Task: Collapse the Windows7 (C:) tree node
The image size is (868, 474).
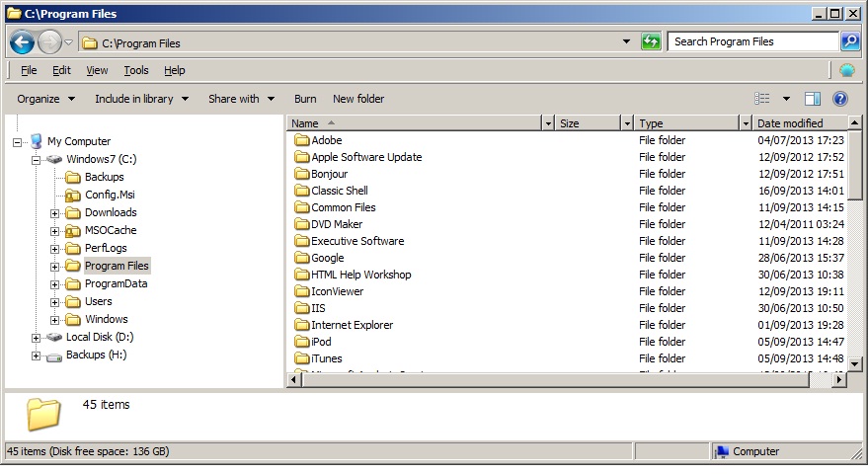Action: tap(36, 159)
